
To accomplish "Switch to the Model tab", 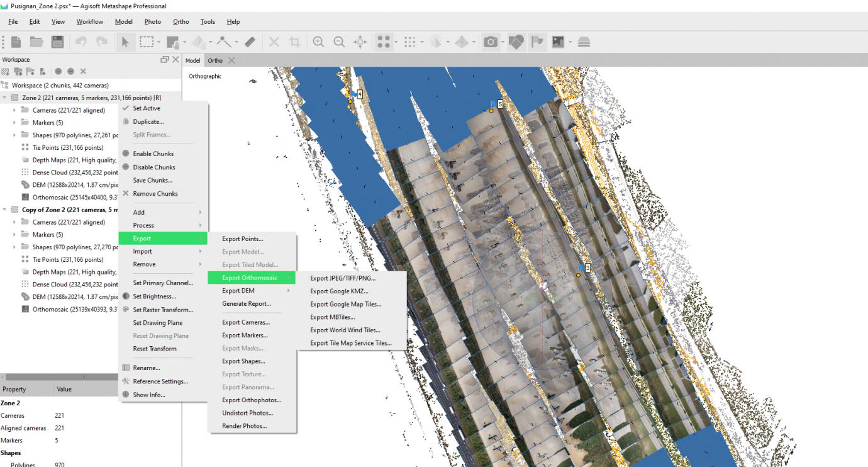I will click(192, 60).
